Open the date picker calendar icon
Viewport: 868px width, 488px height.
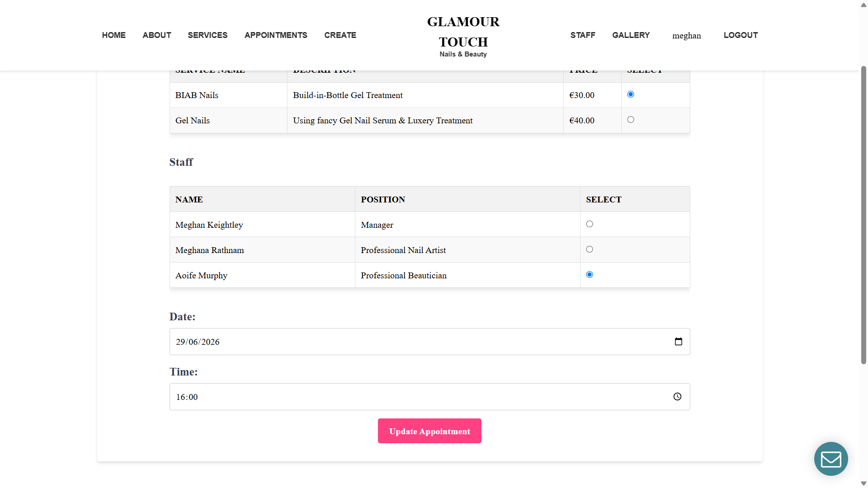678,342
